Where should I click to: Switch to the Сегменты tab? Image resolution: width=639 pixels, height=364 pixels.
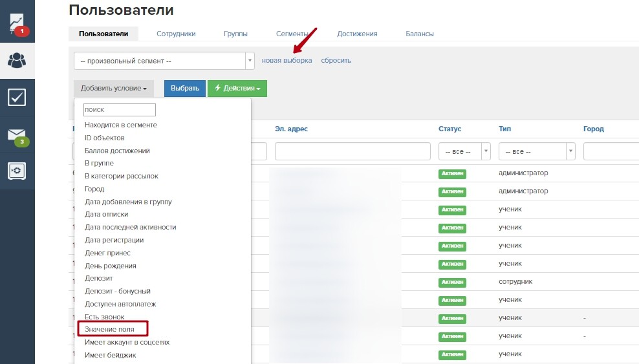[292, 34]
